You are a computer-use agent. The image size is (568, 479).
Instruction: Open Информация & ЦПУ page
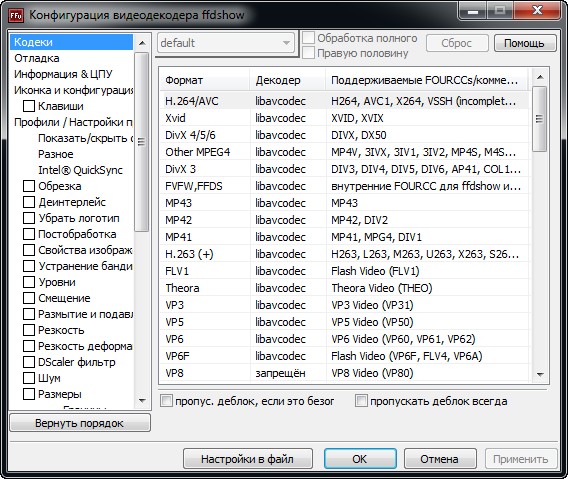click(63, 74)
